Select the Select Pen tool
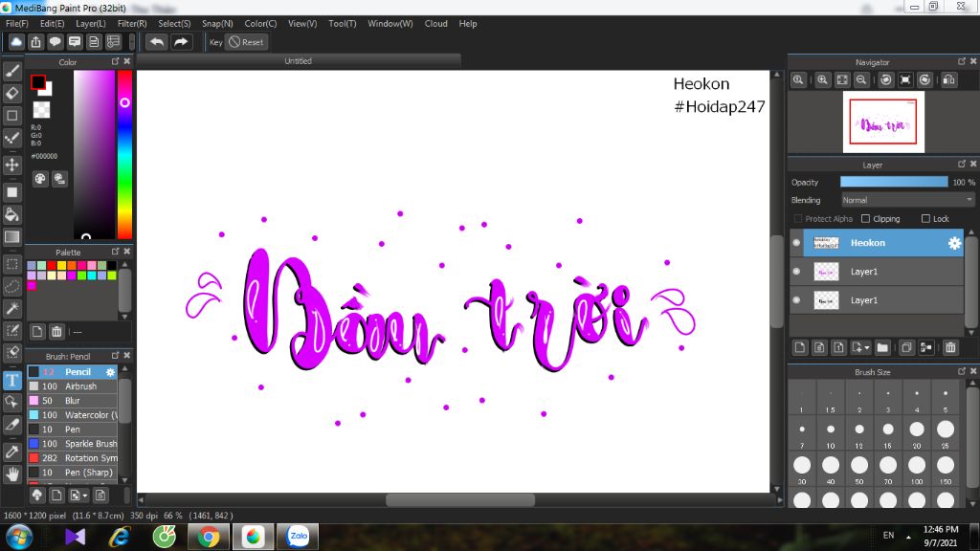The image size is (980, 551). [x=11, y=330]
